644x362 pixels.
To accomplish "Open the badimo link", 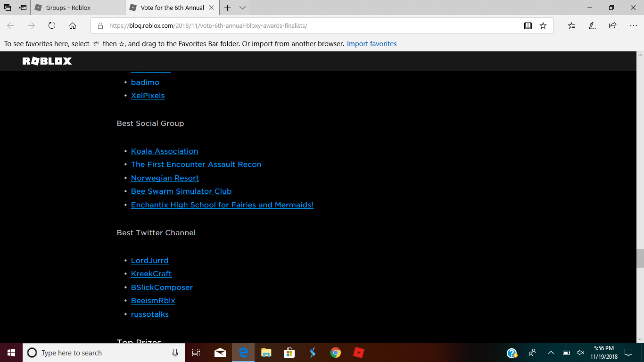I will (145, 82).
